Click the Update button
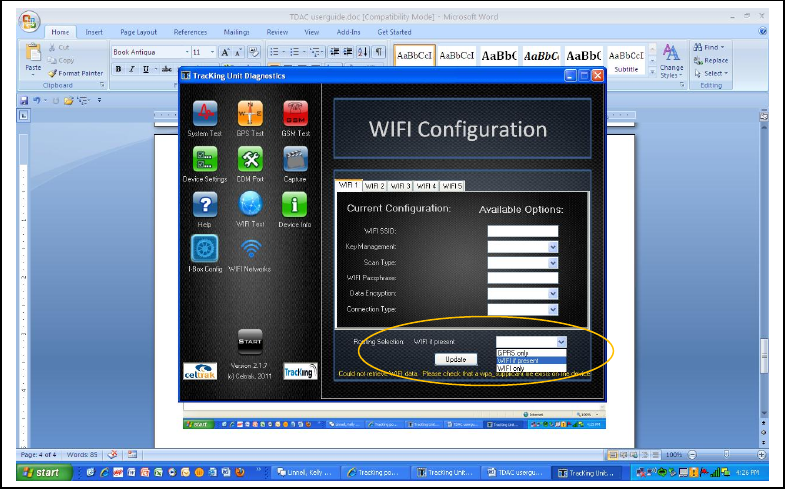 tap(456, 359)
